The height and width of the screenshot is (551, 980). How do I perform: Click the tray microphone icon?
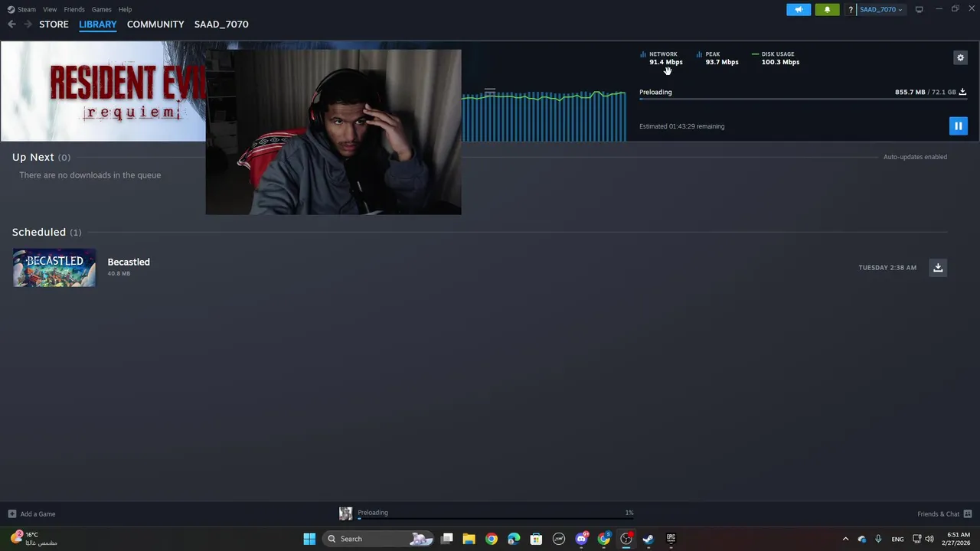pos(878,539)
